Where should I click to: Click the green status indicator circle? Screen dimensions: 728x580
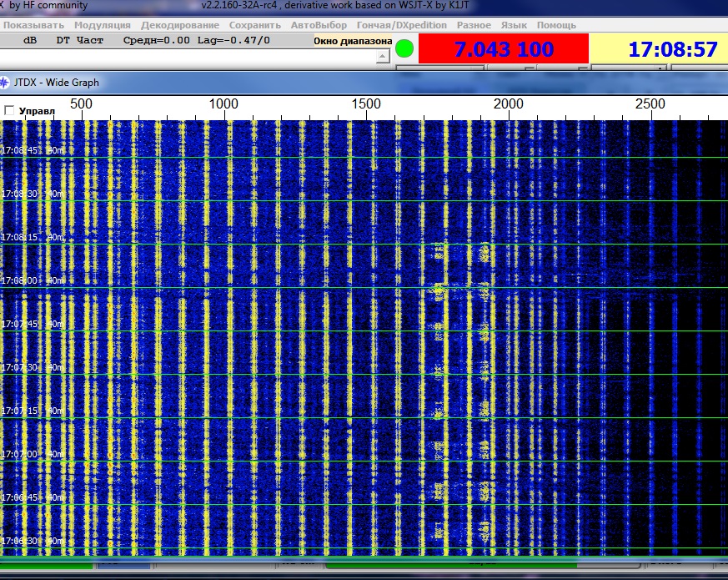[404, 48]
